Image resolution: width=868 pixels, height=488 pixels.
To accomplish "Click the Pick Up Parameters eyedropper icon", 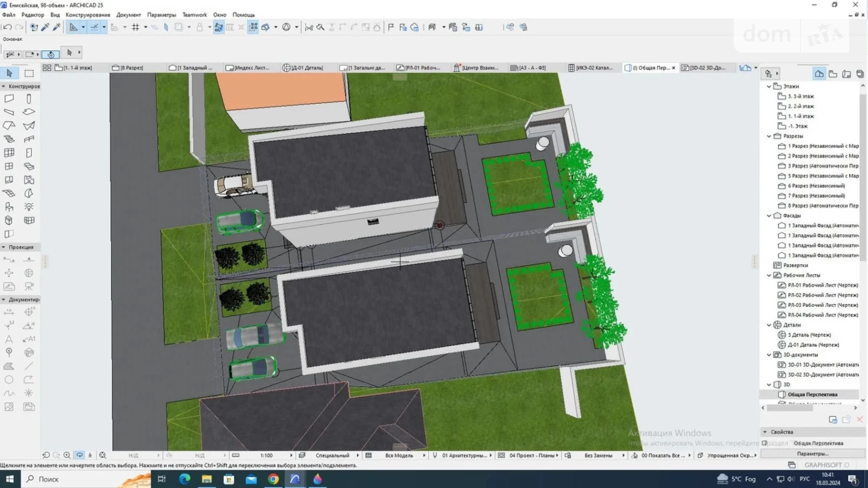I will click(x=46, y=27).
